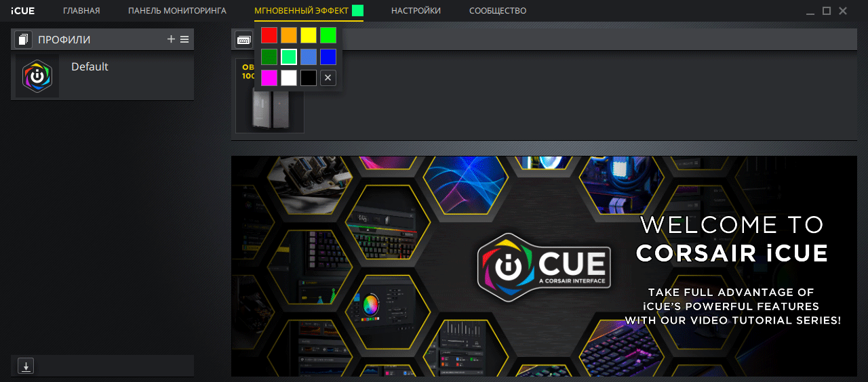Pick the bright green color swatch
Screen dimensions: 868x382
coord(328,35)
